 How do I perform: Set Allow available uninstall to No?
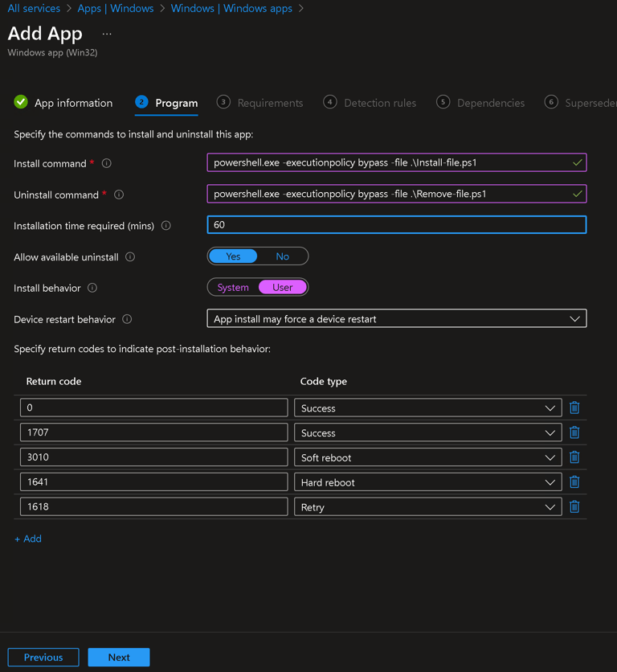[x=282, y=256]
